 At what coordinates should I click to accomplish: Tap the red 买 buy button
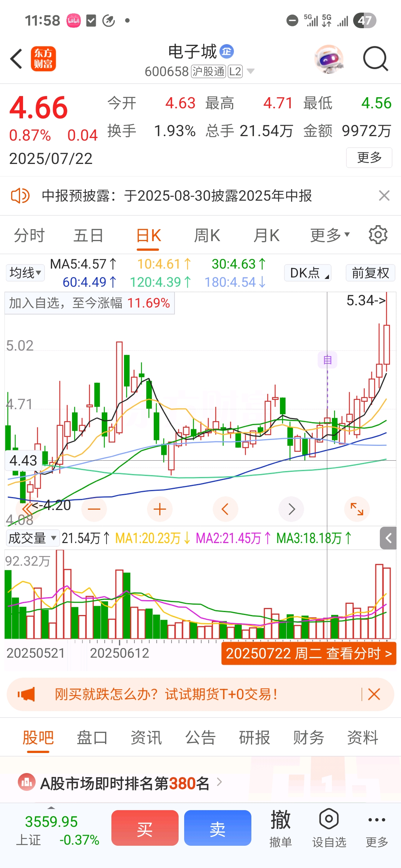pyautogui.click(x=145, y=828)
